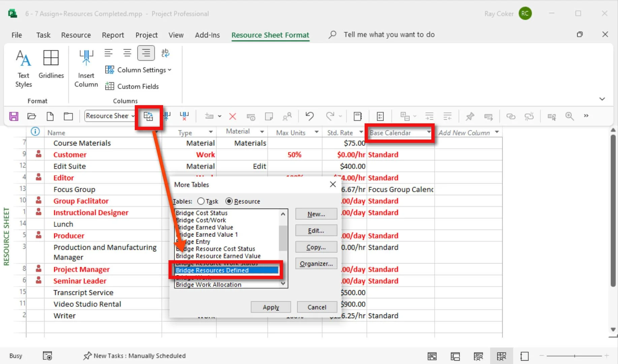
Task: Open the Add-Ins tab
Action: tap(207, 35)
